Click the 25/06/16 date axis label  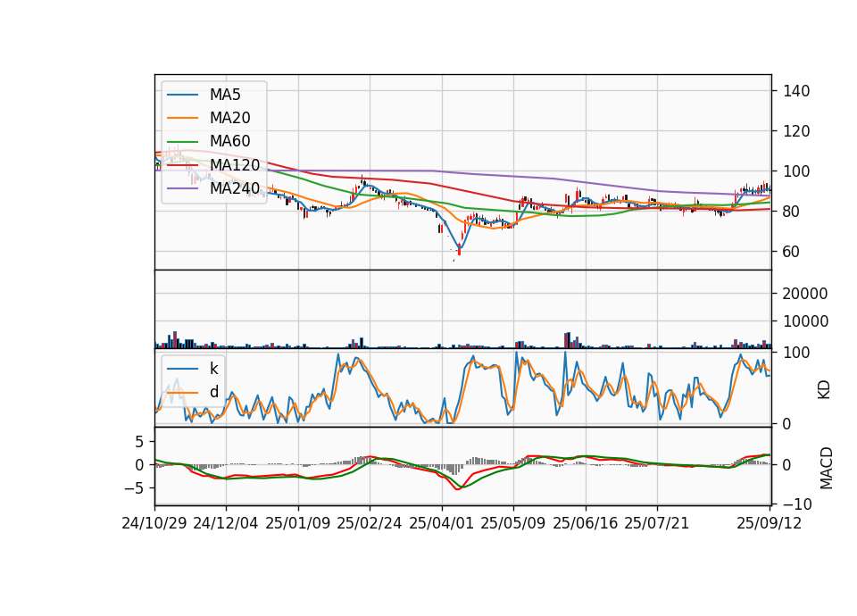pyautogui.click(x=586, y=523)
